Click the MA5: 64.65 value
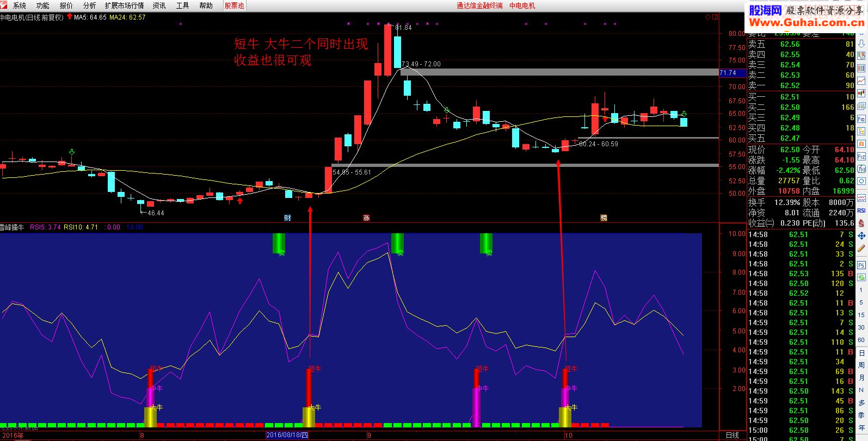 click(90, 17)
